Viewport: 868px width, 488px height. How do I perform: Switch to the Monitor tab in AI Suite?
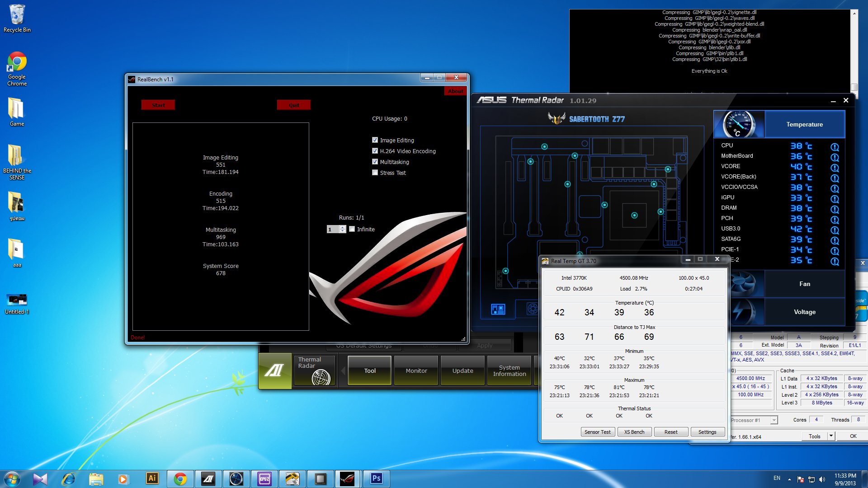pos(416,371)
